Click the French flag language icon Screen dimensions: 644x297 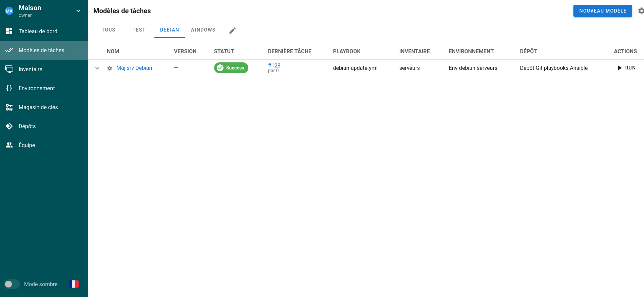click(74, 284)
